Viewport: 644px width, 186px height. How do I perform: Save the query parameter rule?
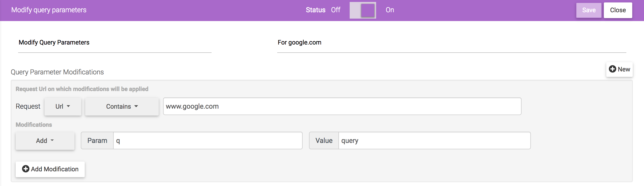click(x=588, y=10)
